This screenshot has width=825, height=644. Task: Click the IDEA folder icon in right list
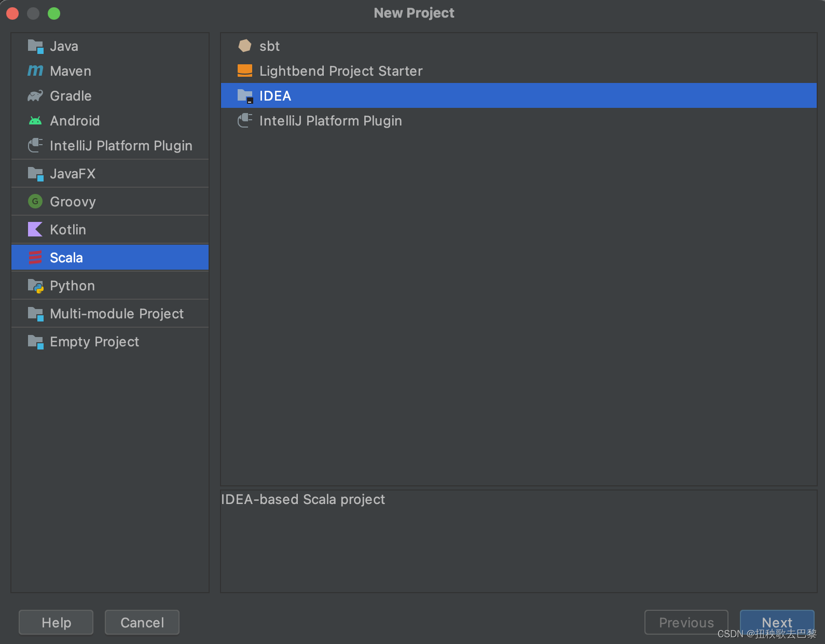[x=245, y=96]
